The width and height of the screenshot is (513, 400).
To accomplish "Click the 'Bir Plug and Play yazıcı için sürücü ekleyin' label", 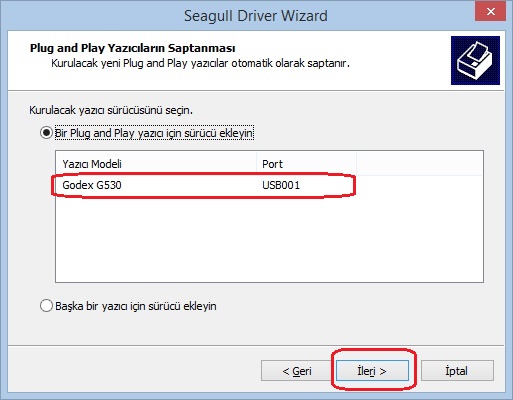I will tap(154, 133).
